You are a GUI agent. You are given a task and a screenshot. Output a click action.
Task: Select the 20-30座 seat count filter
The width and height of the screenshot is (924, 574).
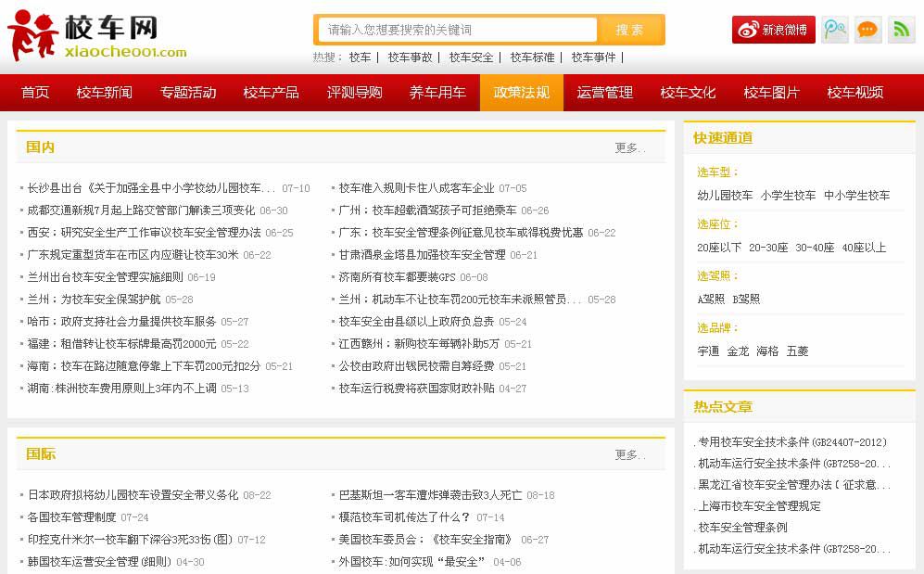coord(768,248)
